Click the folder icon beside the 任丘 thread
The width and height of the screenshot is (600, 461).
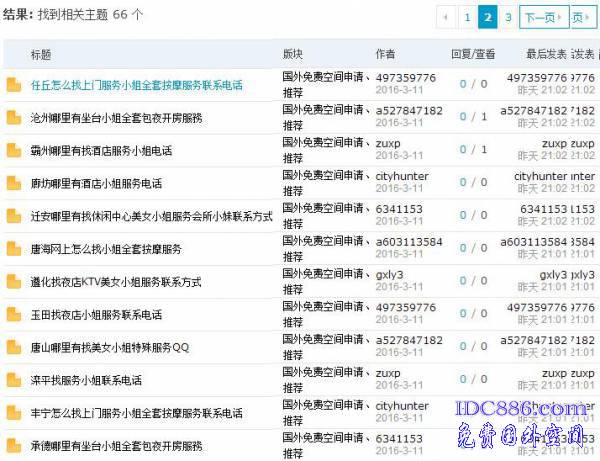tap(13, 85)
